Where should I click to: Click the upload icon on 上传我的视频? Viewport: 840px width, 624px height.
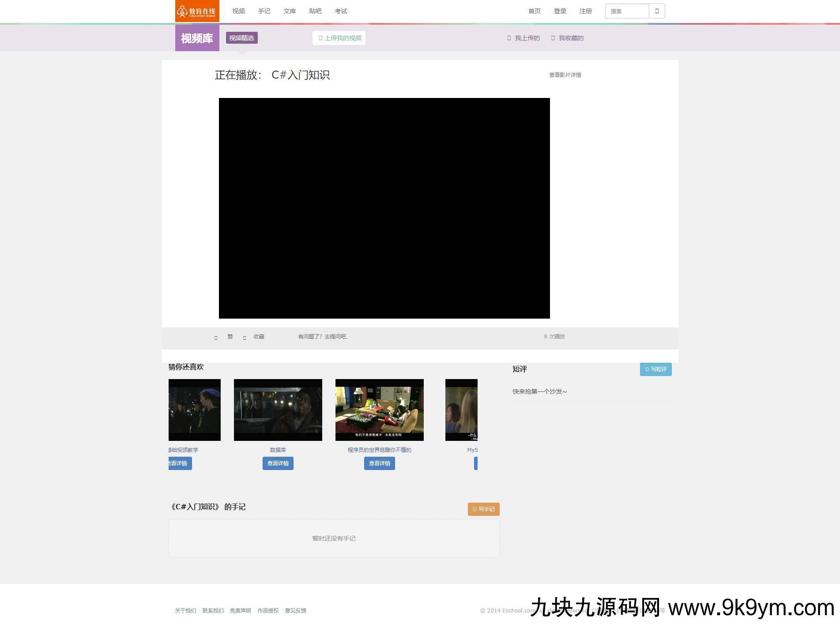tap(320, 38)
